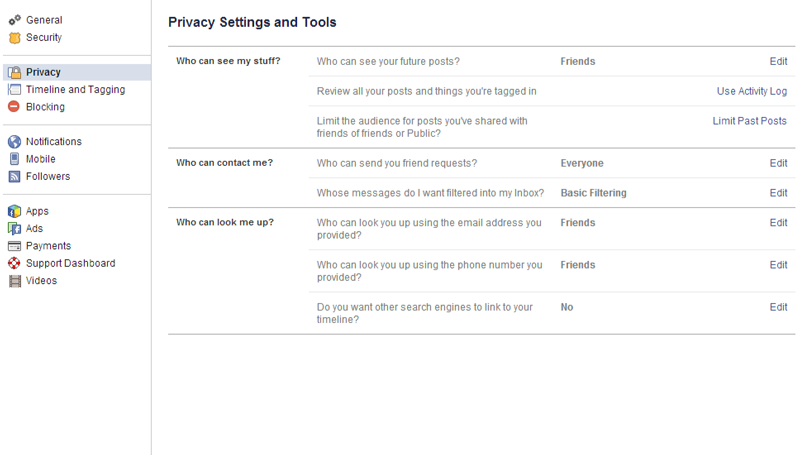This screenshot has width=800, height=455.
Task: Click the Blocking red circle icon
Action: tap(14, 107)
